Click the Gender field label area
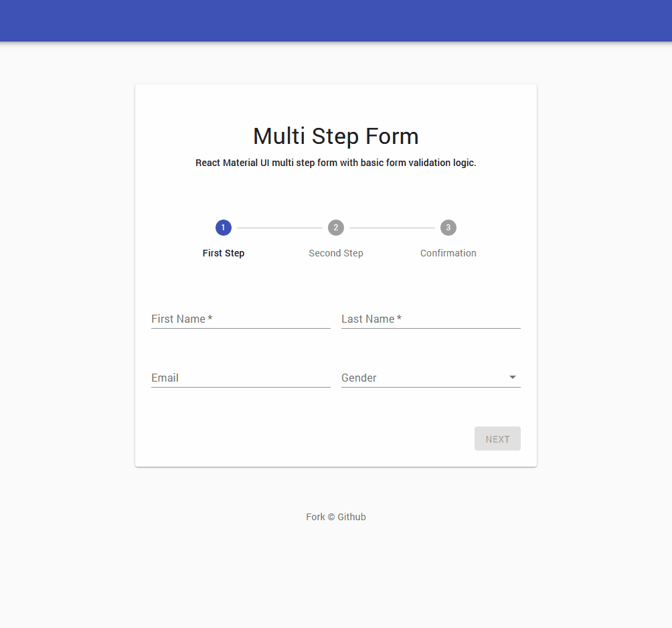The width and height of the screenshot is (672, 628). point(359,378)
